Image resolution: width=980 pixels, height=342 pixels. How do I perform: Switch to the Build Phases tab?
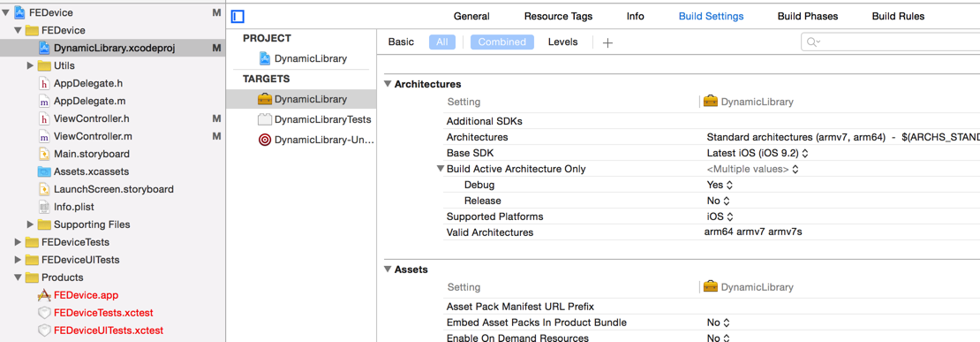tap(808, 16)
